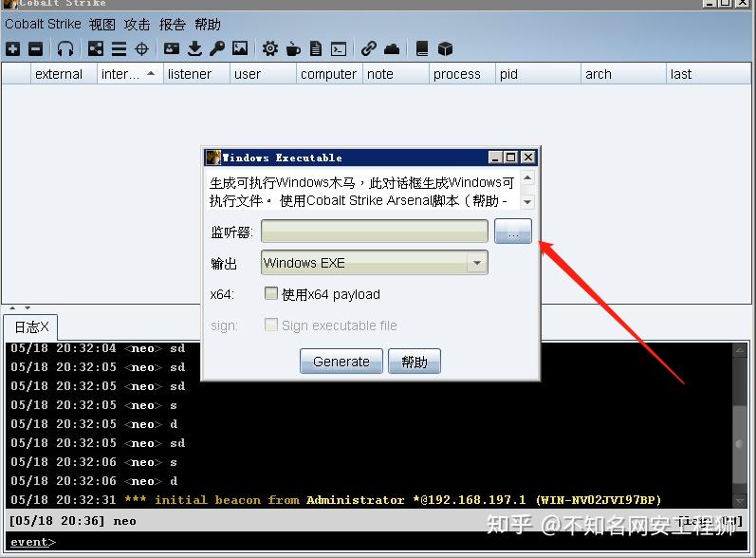Click the Generate button
This screenshot has width=756, height=558.
point(341,362)
